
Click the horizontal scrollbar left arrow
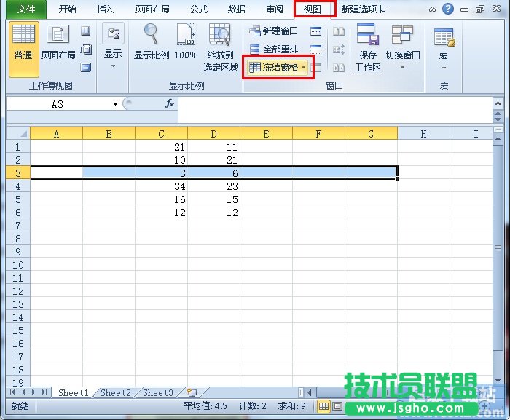pyautogui.click(x=310, y=392)
